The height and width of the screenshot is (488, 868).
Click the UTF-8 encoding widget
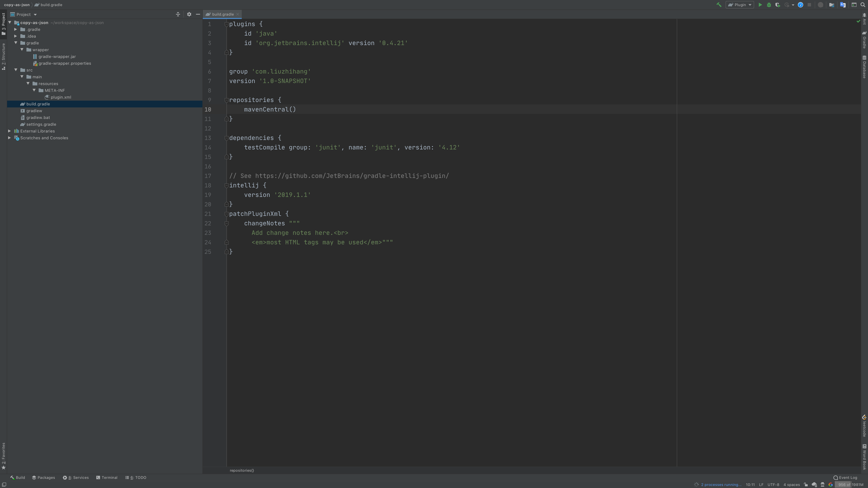(773, 485)
